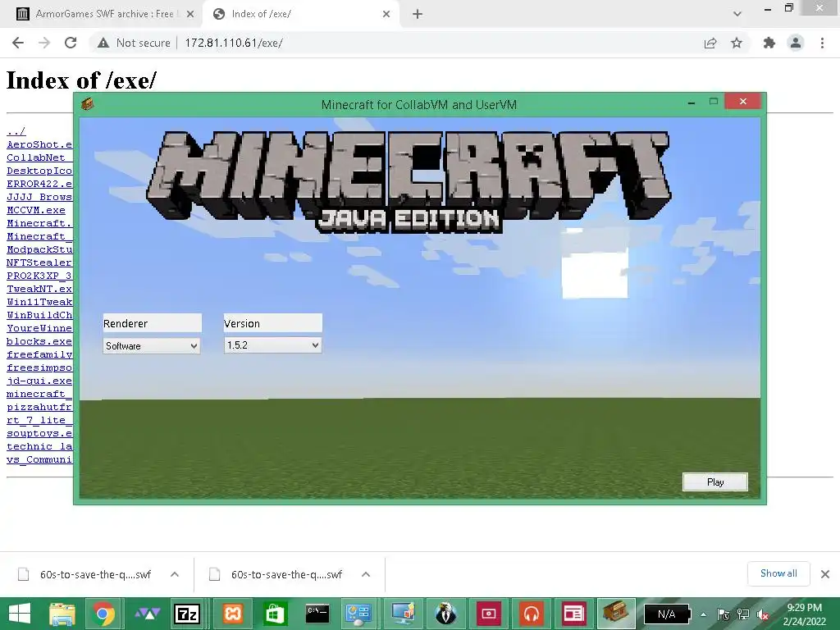
Task: Click the Not secure warning icon
Action: [x=103, y=43]
